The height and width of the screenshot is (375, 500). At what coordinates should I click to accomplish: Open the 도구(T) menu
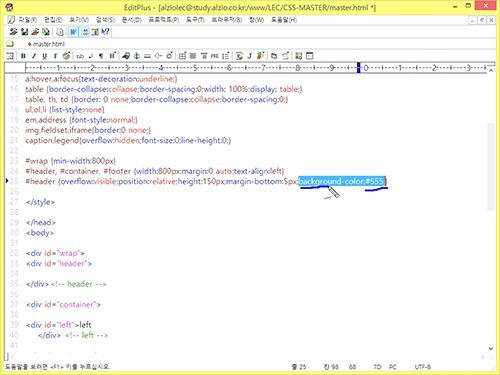pos(195,20)
